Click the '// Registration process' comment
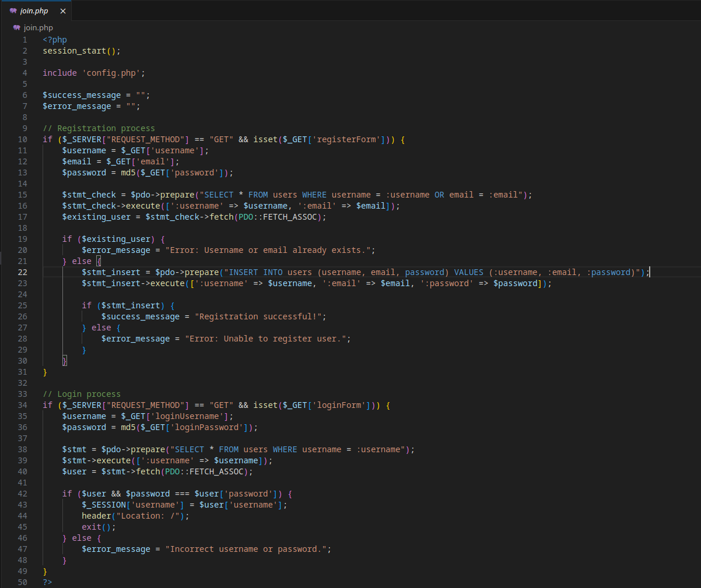Screen dimensions: 701x588 click(99, 128)
